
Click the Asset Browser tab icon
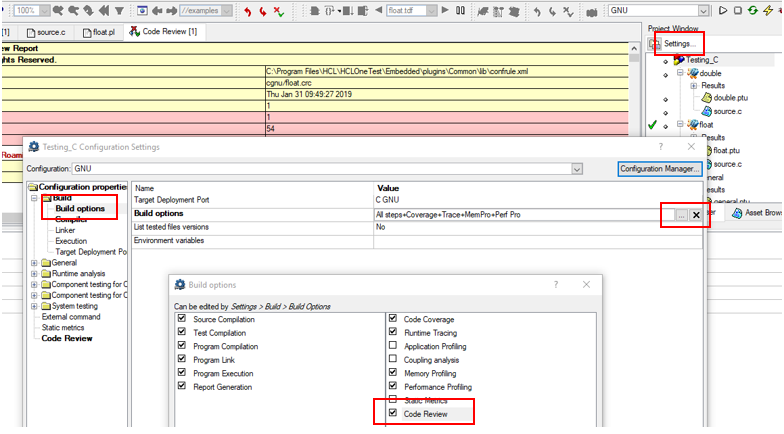(x=738, y=213)
